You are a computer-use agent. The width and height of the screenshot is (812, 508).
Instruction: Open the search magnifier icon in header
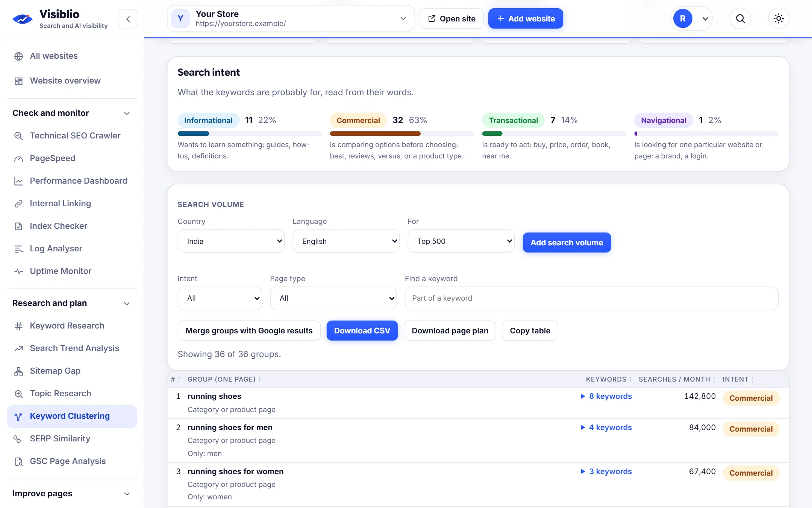pyautogui.click(x=740, y=18)
